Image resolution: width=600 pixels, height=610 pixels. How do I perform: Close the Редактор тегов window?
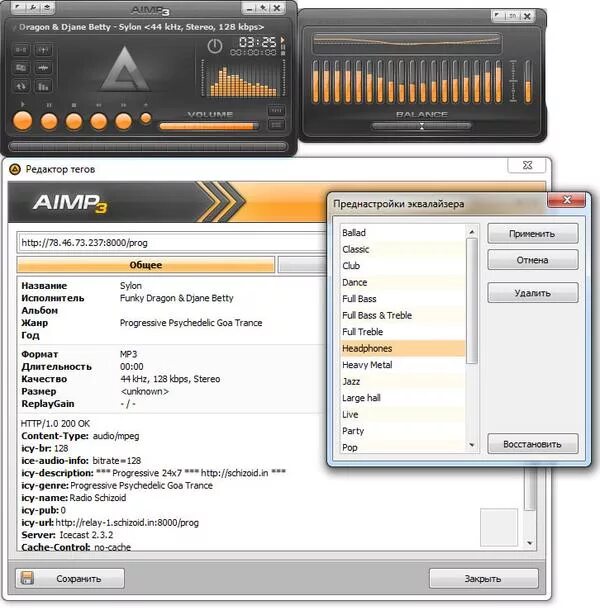coord(527,165)
